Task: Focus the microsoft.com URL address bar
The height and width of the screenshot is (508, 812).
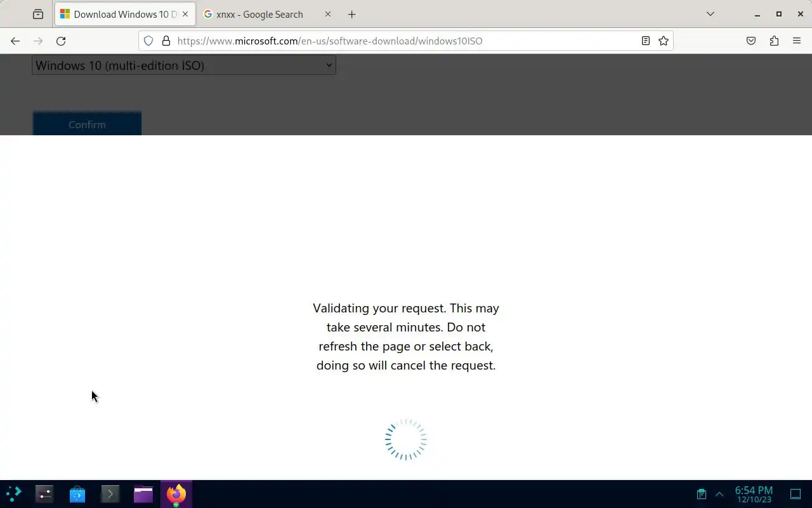Action: [406, 41]
